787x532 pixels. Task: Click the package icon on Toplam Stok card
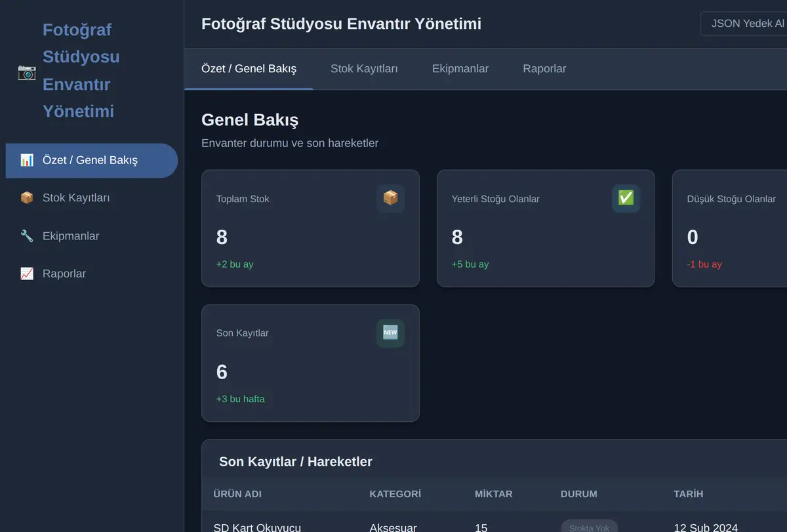[391, 198]
